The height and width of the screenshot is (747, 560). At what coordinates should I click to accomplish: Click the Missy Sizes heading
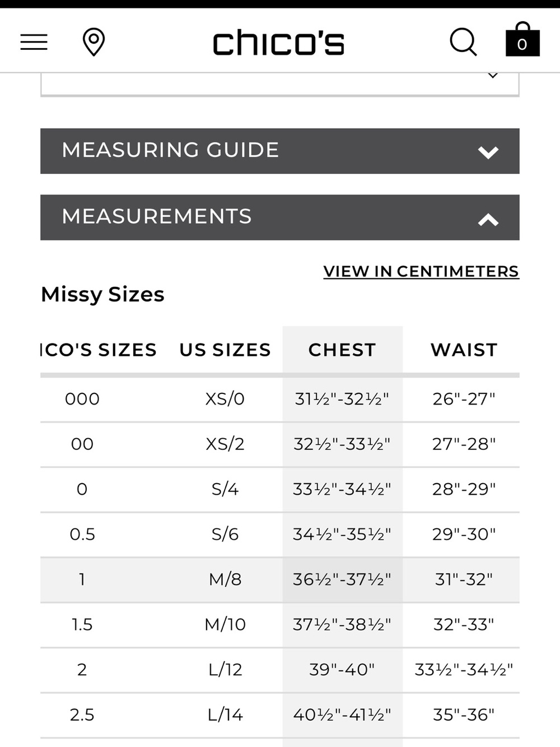click(102, 294)
